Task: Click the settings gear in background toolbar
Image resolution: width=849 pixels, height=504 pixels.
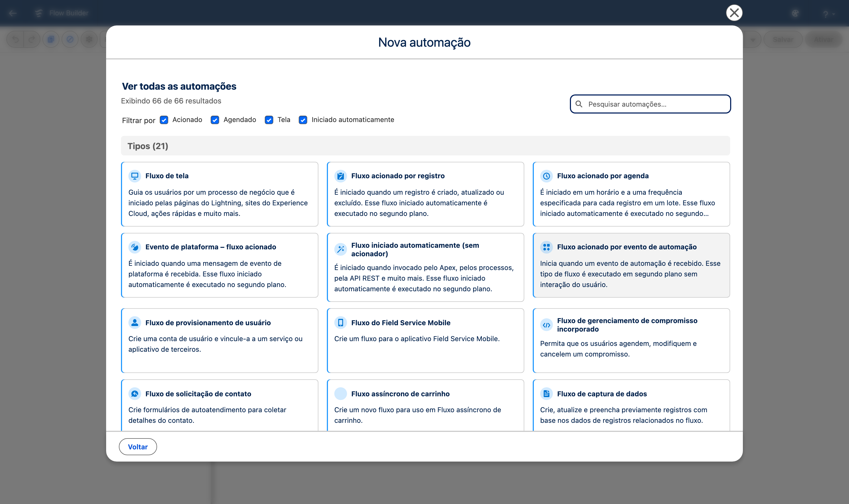Action: coord(89,40)
